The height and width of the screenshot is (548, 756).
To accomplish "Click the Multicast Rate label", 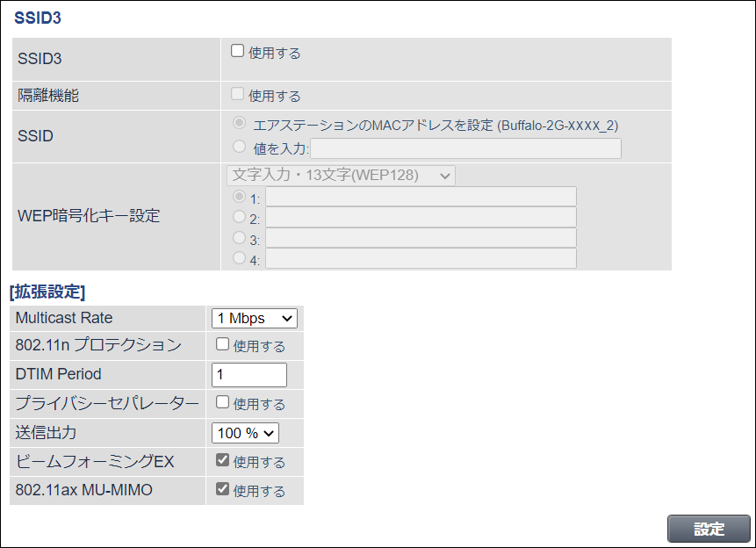I will (64, 318).
